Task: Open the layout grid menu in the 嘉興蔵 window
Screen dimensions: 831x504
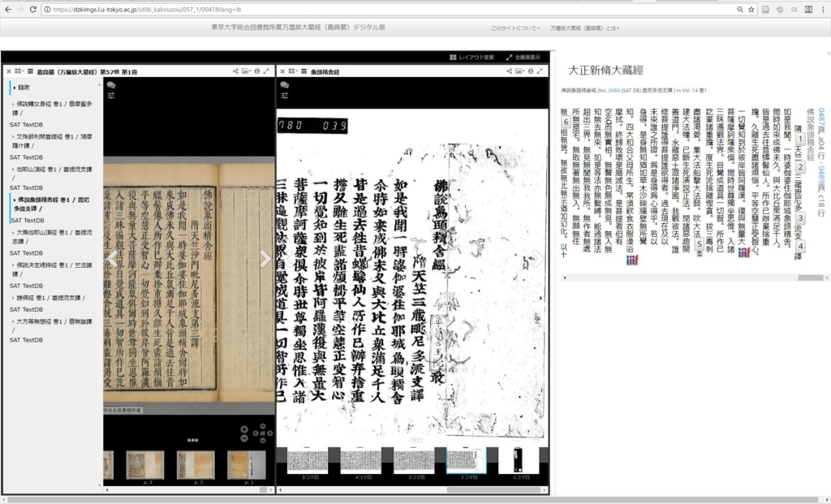Action: (19, 71)
